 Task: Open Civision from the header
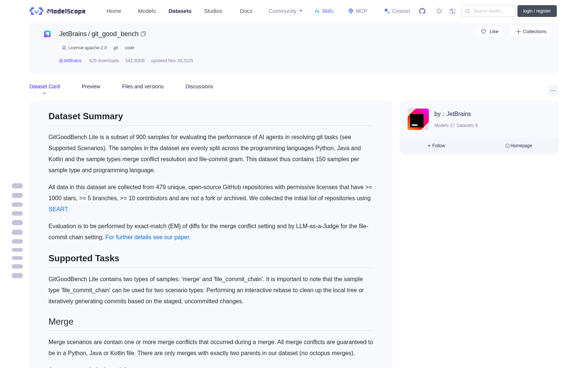397,11
